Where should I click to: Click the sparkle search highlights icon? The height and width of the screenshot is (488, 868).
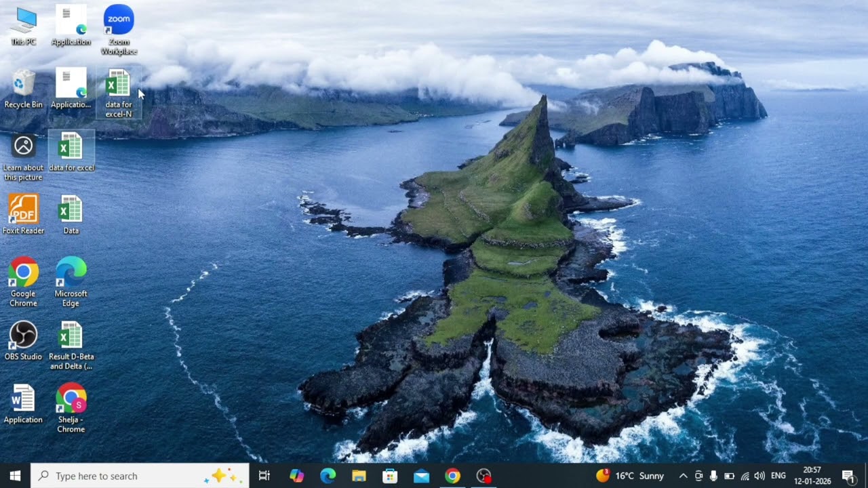(x=223, y=476)
